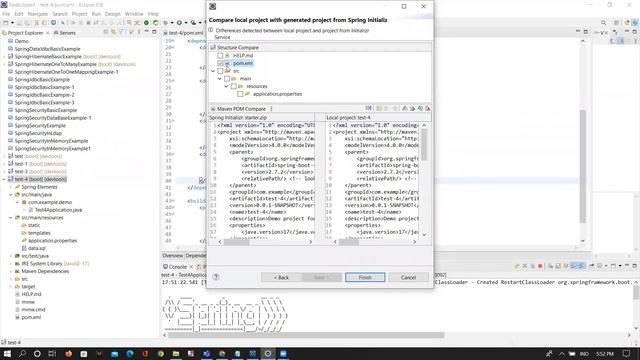Select application.properties in Structure Compare tree
The width and height of the screenshot is (640, 360).
point(277,94)
